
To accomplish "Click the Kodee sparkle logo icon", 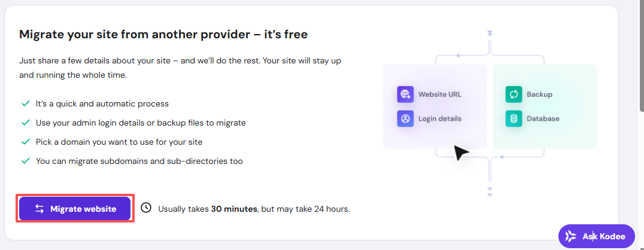I will point(571,236).
